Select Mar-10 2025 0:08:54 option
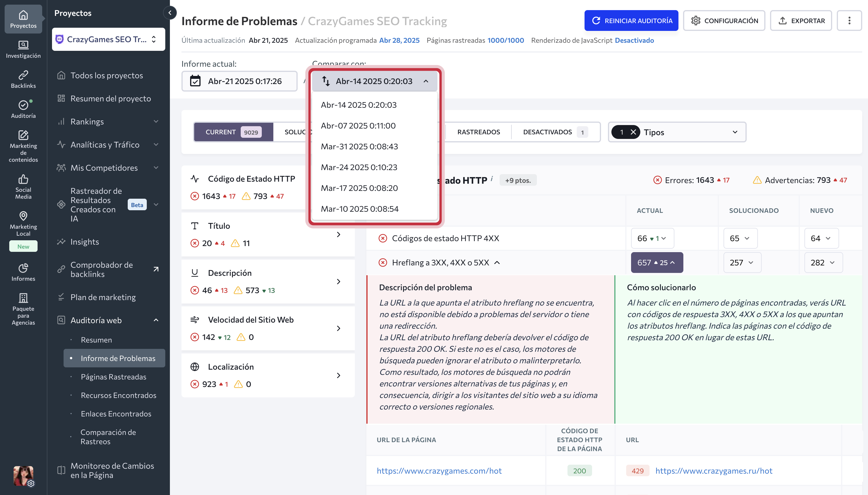Screen dimensions: 868x495 click(x=374, y=209)
